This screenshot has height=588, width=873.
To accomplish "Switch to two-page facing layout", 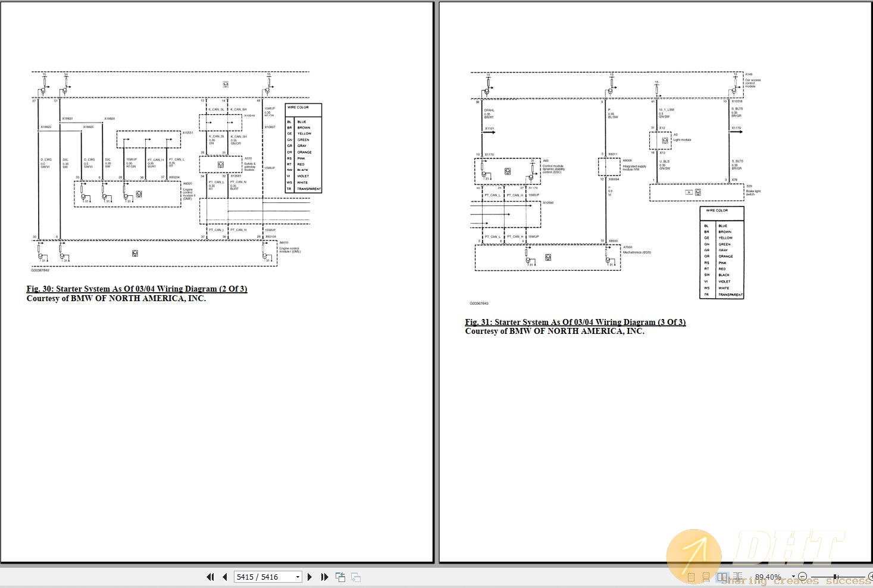I will [x=722, y=577].
